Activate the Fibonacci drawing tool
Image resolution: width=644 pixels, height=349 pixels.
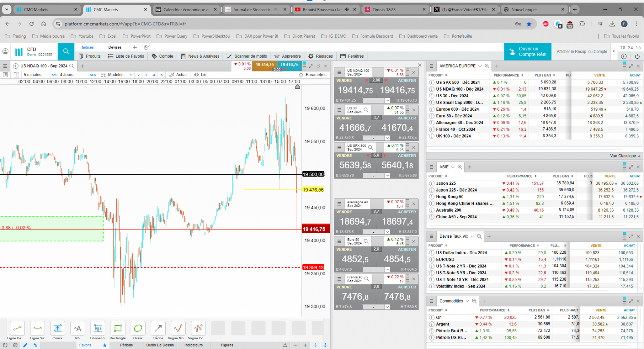click(98, 328)
